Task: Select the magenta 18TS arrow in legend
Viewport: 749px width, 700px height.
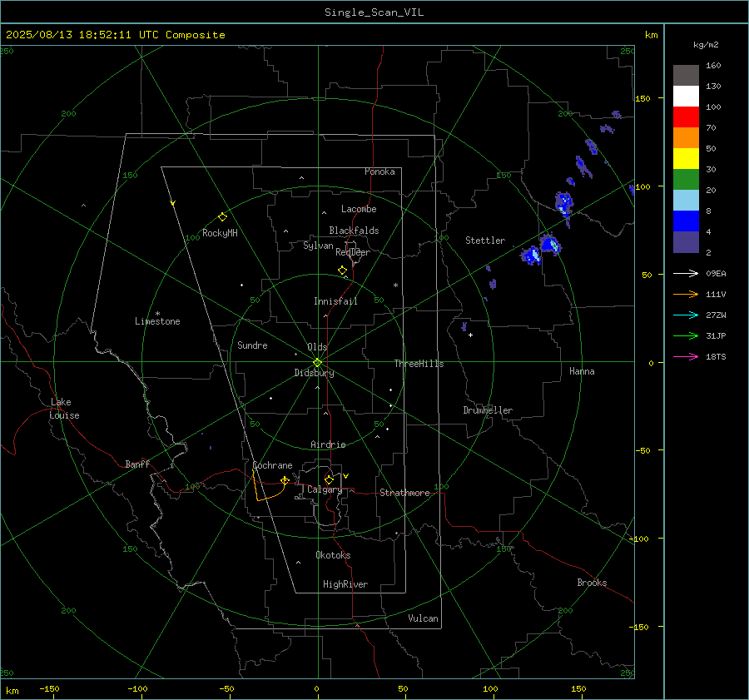Action: (686, 356)
